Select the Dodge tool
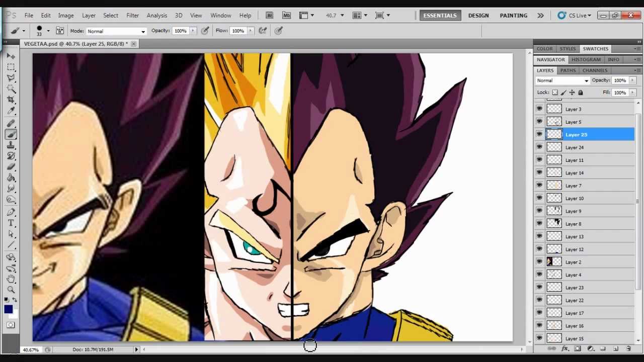This screenshot has height=362, width=644. point(11,200)
